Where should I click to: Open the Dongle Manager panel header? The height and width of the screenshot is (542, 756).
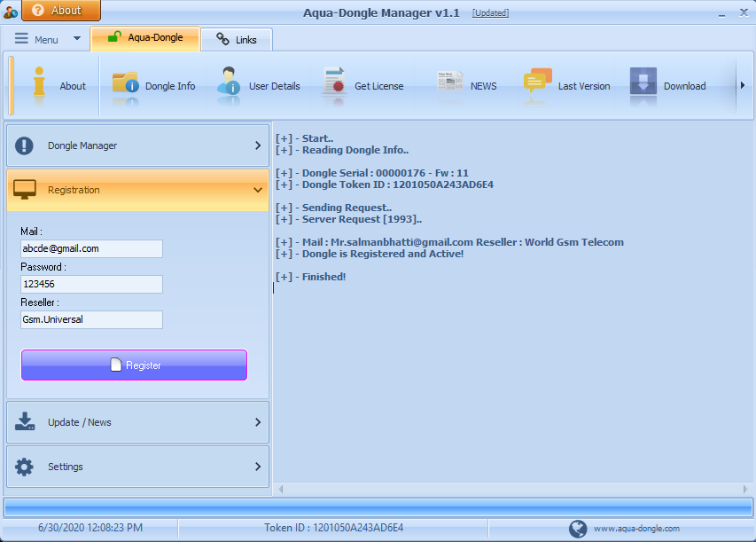tap(138, 145)
